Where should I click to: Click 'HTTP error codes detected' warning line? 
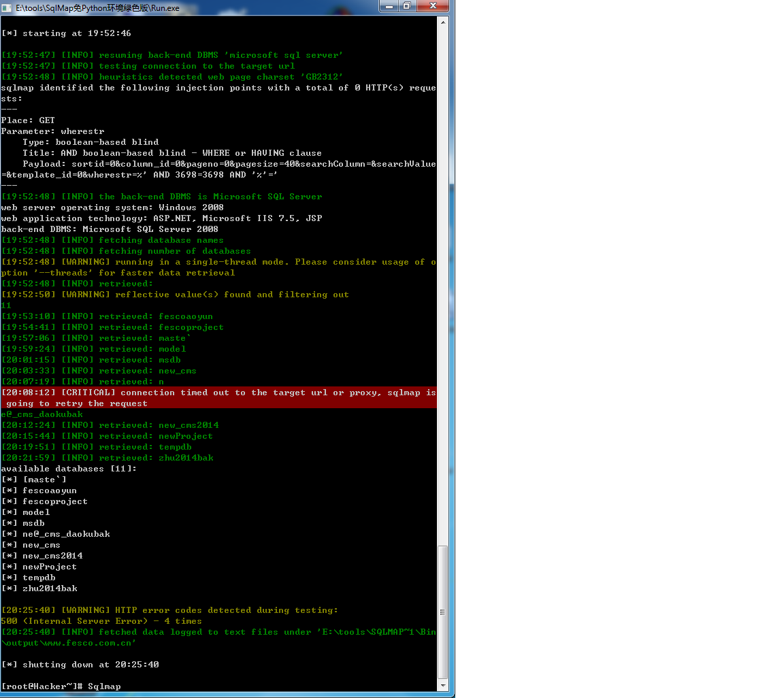(x=169, y=610)
